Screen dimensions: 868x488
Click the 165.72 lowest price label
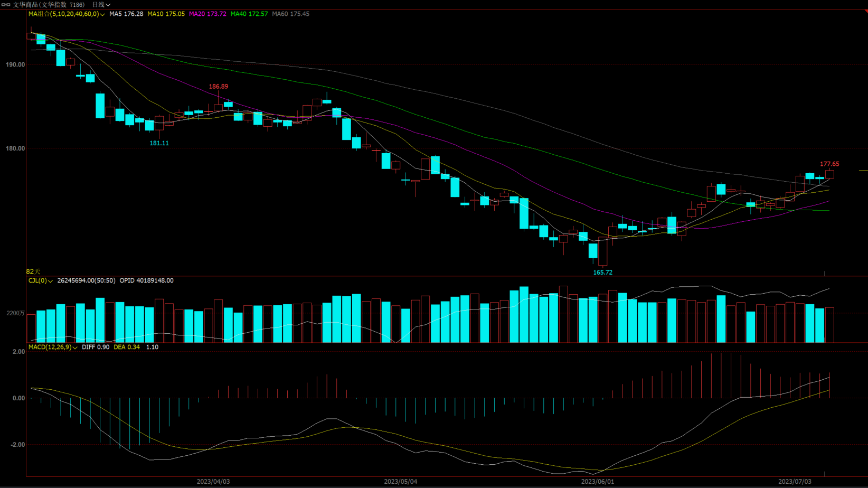click(x=602, y=273)
